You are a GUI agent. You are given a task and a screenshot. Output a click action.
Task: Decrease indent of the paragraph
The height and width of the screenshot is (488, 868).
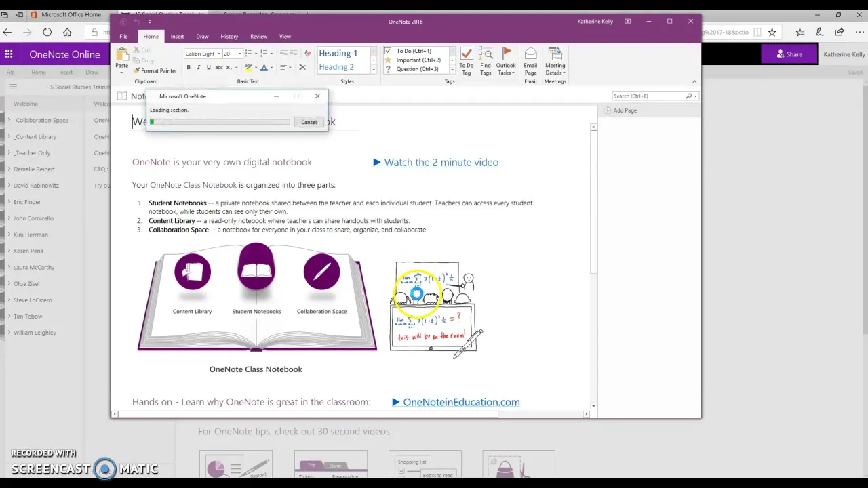point(283,54)
